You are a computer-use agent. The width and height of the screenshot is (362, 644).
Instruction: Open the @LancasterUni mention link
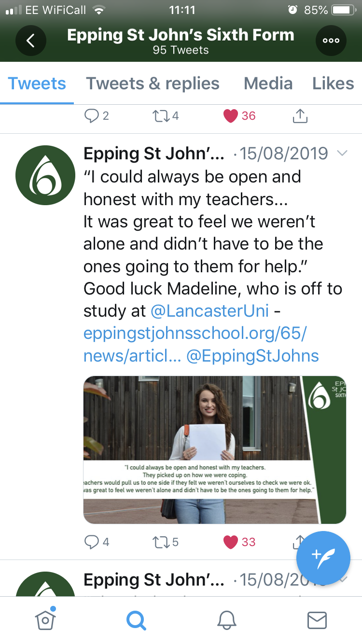point(209,311)
